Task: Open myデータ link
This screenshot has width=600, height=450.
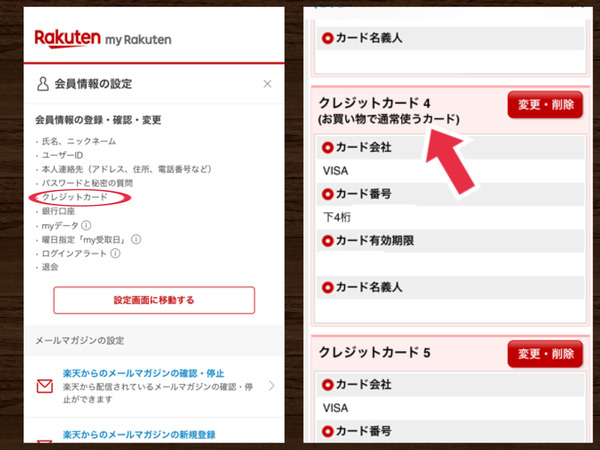Action: coord(60,225)
